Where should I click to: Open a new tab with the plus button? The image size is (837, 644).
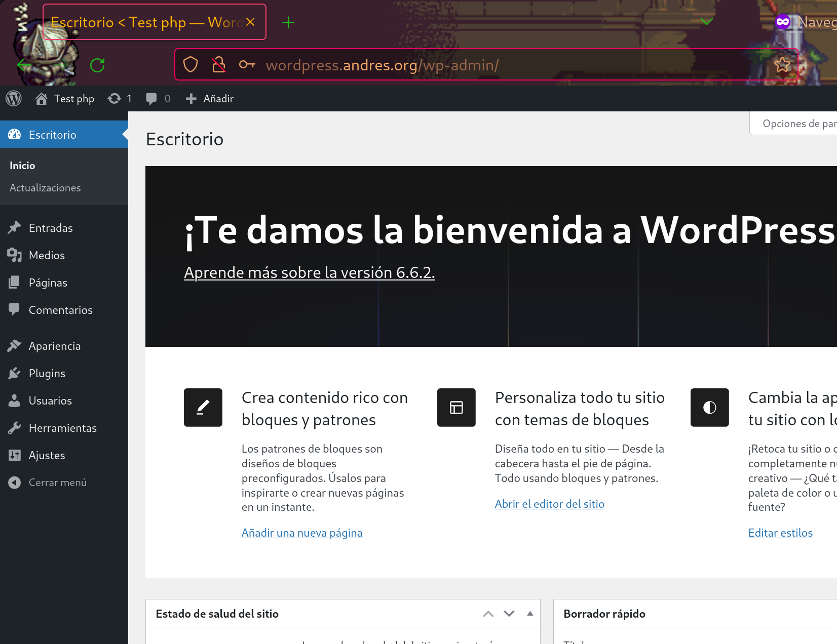[x=288, y=22]
